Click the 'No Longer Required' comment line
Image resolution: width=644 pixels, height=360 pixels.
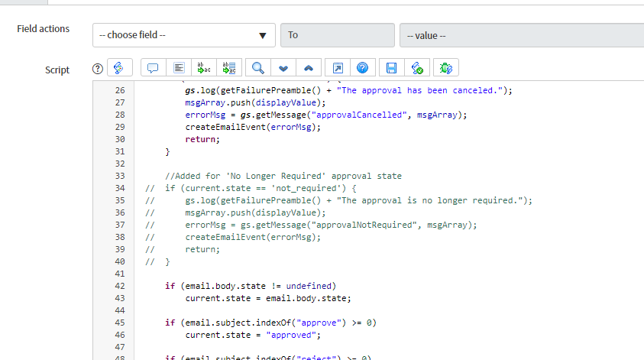283,176
